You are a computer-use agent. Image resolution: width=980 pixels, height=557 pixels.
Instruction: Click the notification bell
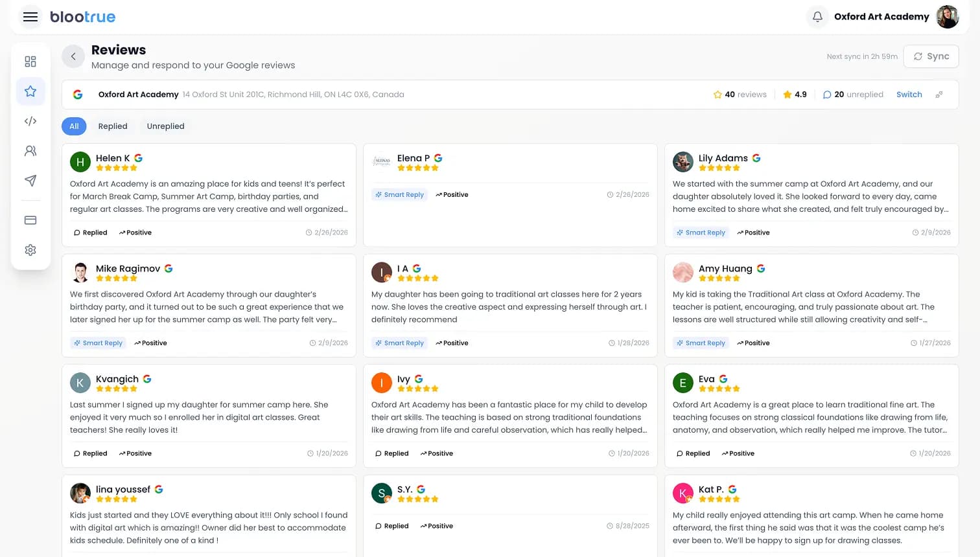click(817, 17)
